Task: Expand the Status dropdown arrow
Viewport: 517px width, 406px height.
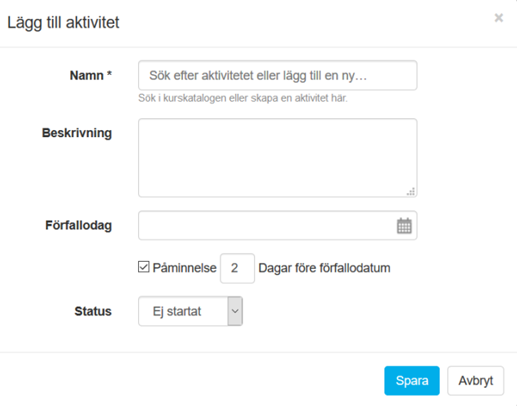Action: pyautogui.click(x=235, y=311)
